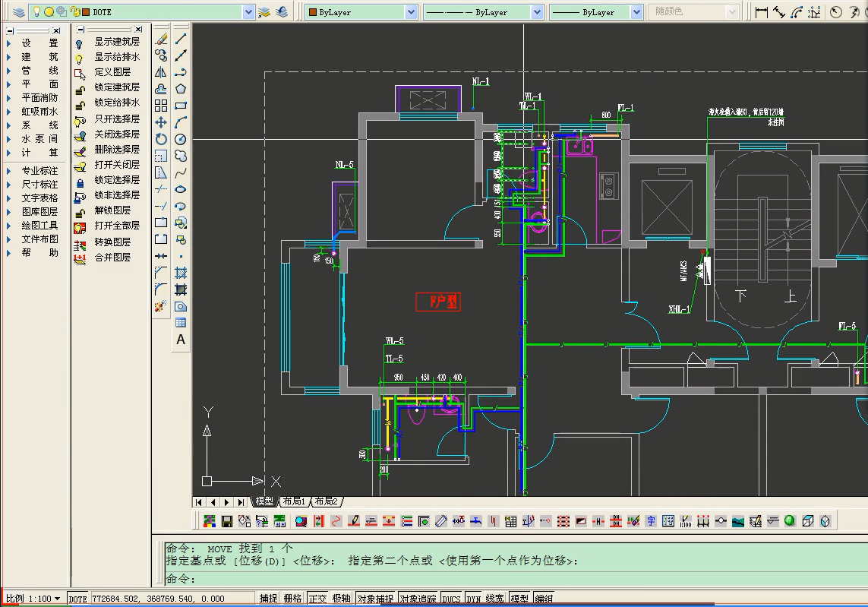868x607 pixels.
Task: Toggle 线宽 lineweight display
Action: click(495, 598)
